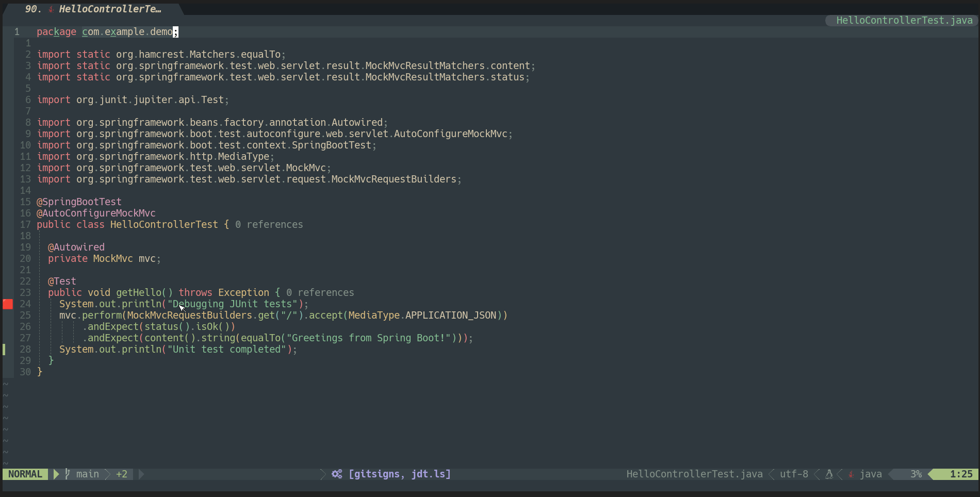Click the 1:25 cursor position indicator

[961, 474]
